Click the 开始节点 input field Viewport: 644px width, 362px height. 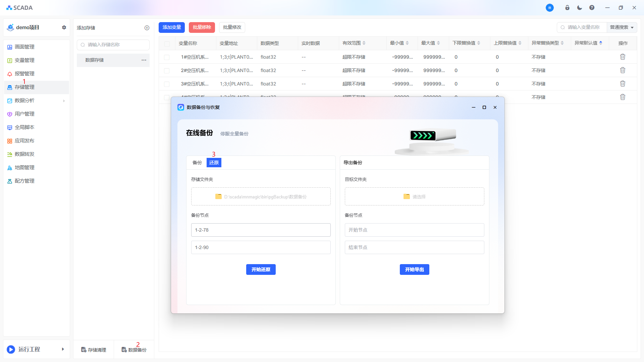[x=414, y=230]
